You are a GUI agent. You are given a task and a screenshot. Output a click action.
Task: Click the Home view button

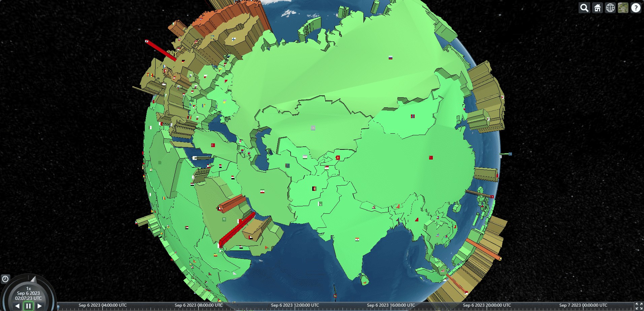[598, 8]
